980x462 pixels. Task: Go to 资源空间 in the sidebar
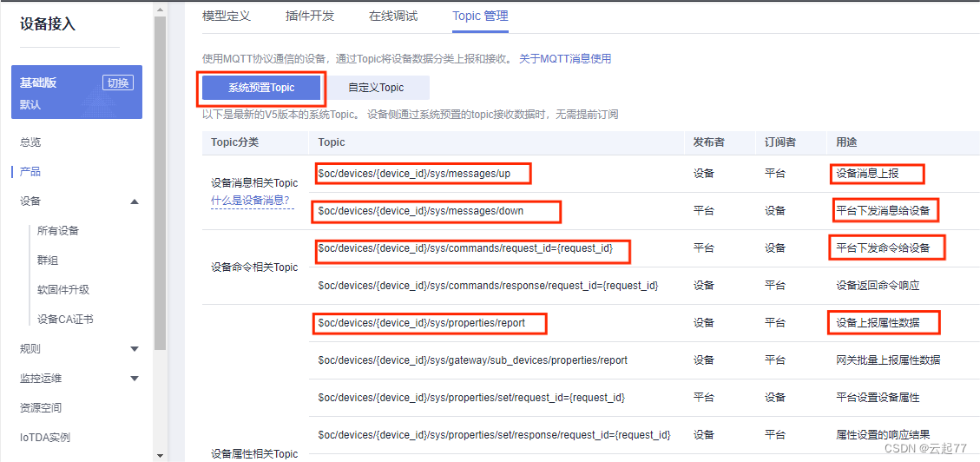pos(41,407)
